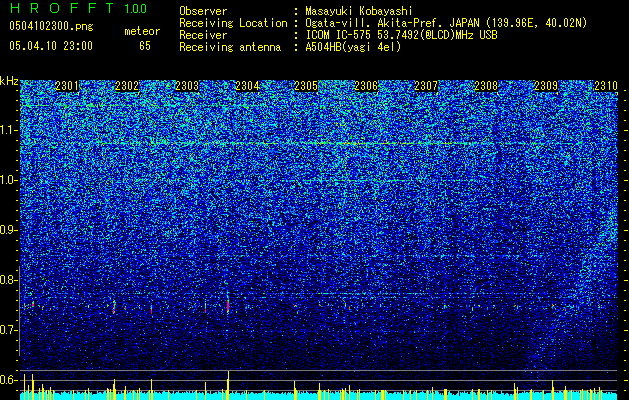Click the tallest yellow intensity spike before 2304
The height and width of the screenshot is (400, 629).
tap(228, 385)
